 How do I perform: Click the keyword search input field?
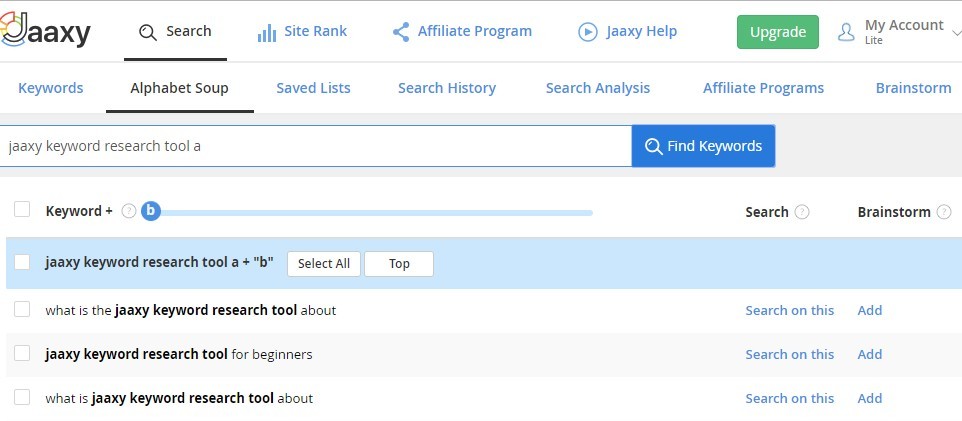click(x=315, y=146)
